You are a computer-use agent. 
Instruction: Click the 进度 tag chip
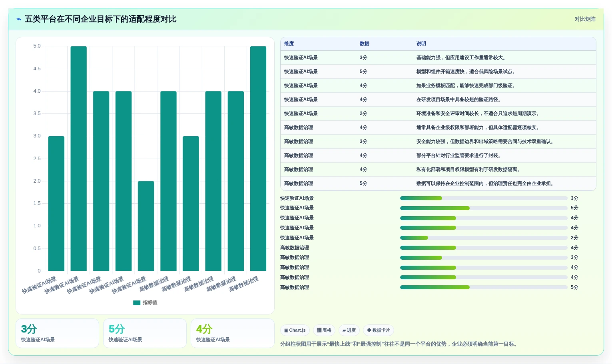tap(349, 330)
